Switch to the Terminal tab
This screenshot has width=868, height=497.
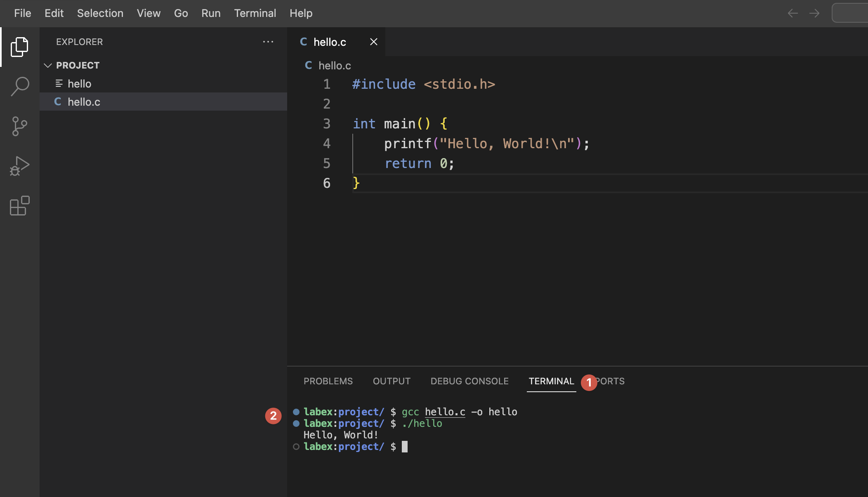click(x=551, y=381)
